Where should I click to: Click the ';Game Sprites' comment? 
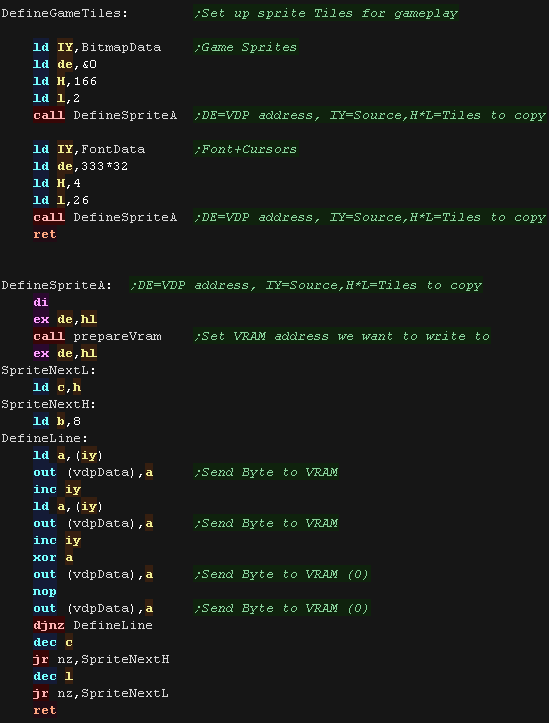(246, 47)
